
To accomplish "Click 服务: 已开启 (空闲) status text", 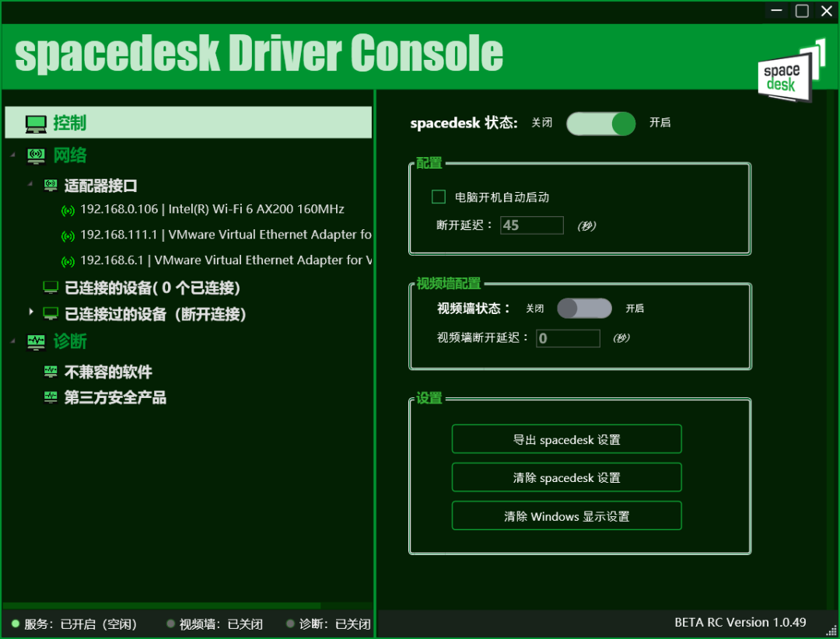I will [x=80, y=624].
